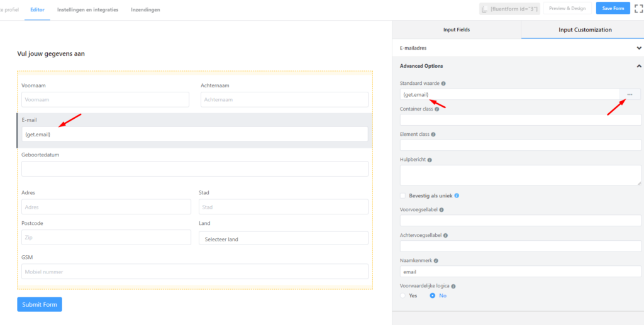The image size is (644, 325).
Task: Click info icon next to Naamkenmerk
Action: pyautogui.click(x=436, y=260)
